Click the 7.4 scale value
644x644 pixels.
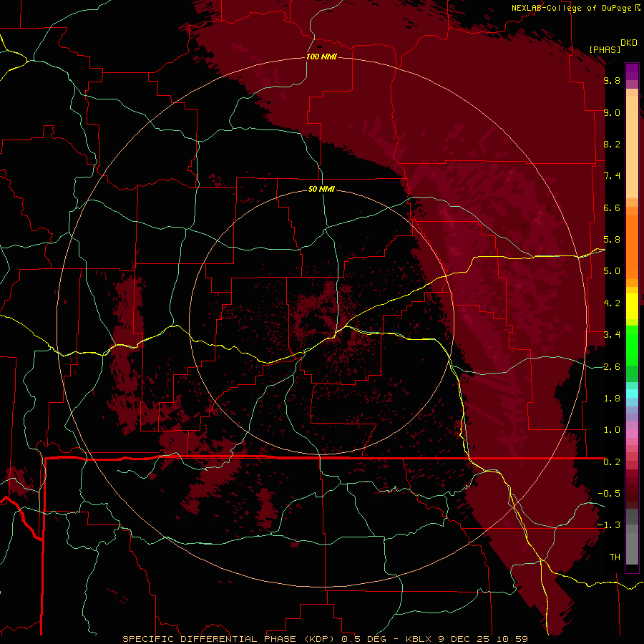tap(612, 176)
